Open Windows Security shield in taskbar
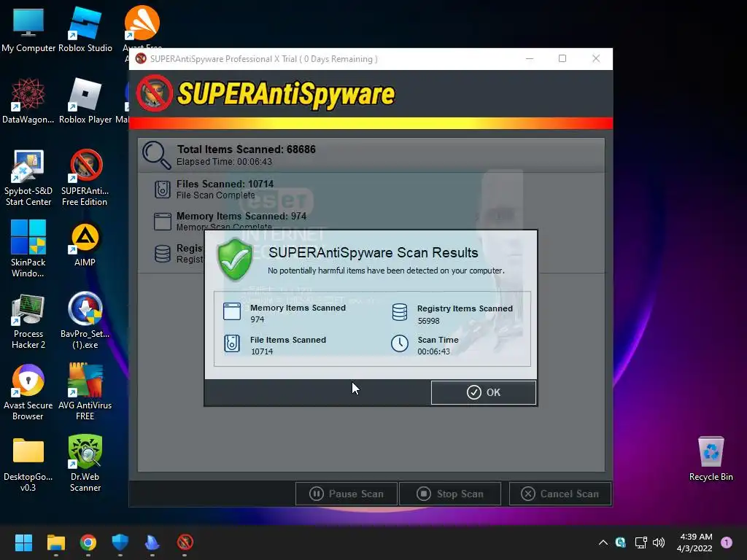Image resolution: width=747 pixels, height=560 pixels. click(x=120, y=542)
